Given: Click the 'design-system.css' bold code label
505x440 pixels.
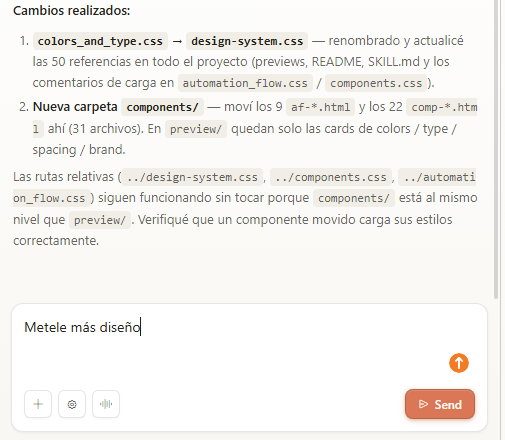Looking at the screenshot, I should (247, 41).
